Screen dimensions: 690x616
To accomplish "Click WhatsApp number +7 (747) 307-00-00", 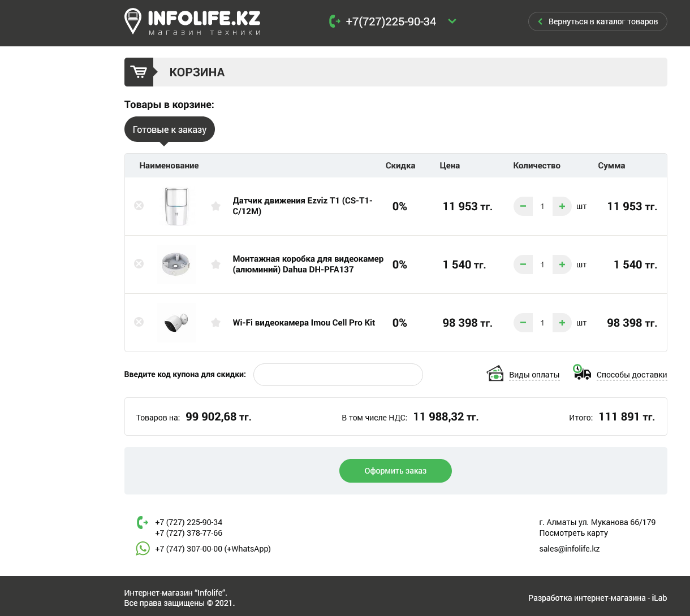I will pos(213,549).
